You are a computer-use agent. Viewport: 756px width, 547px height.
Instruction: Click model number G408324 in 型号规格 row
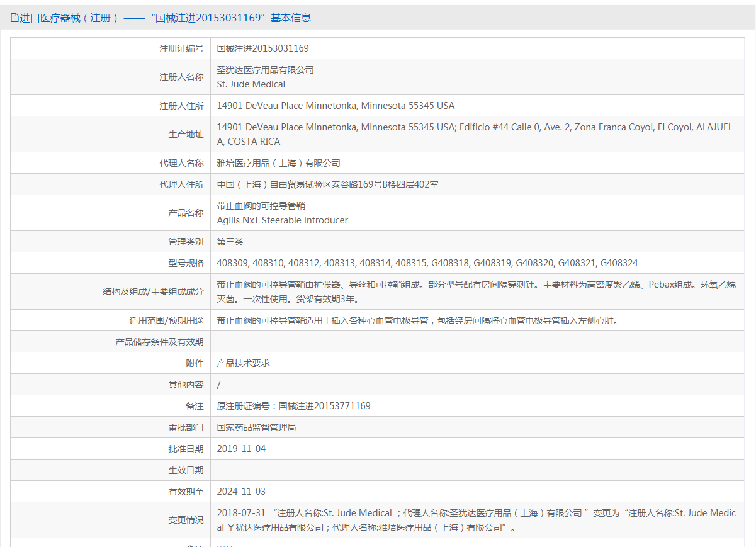pyautogui.click(x=619, y=263)
